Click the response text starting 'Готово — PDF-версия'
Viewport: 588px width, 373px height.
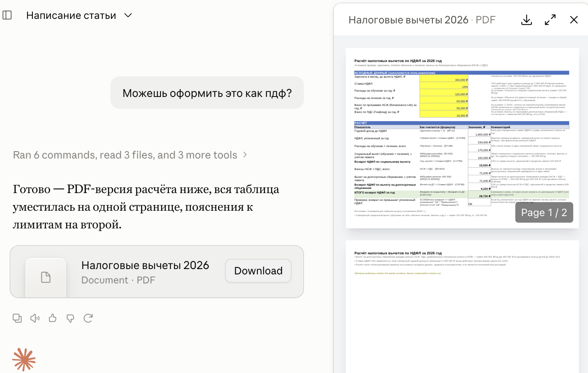click(146, 207)
